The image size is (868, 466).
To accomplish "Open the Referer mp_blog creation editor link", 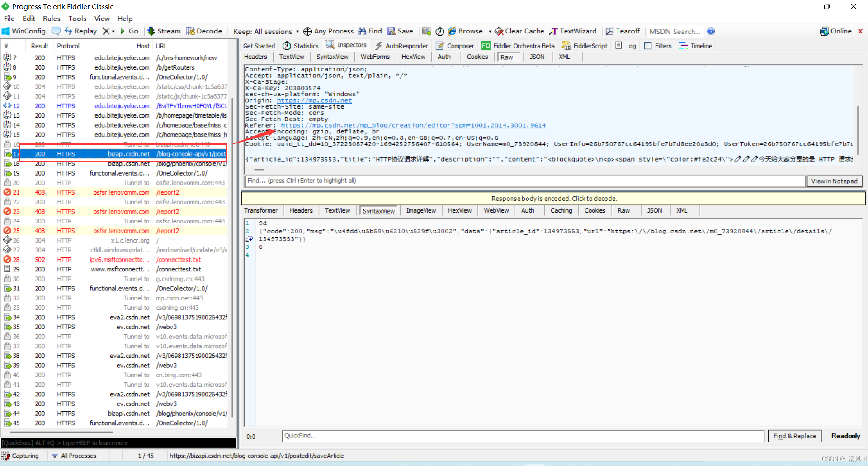I will tap(413, 125).
